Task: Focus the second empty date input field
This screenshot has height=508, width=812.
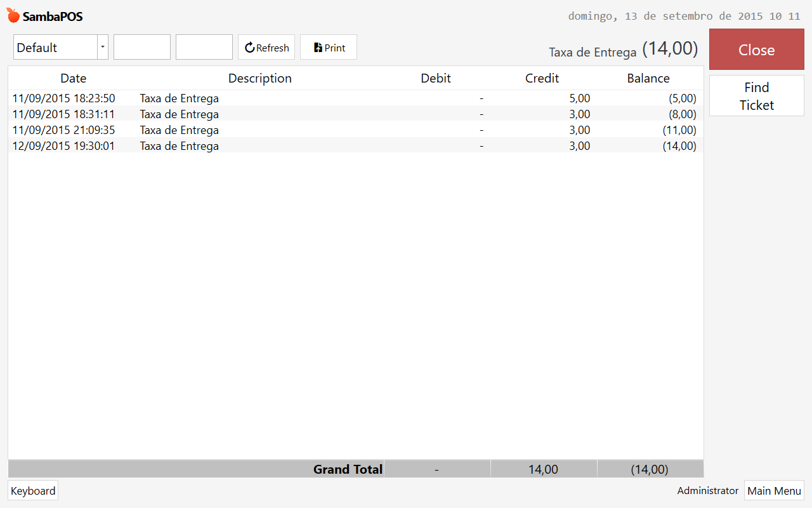Action: (204, 48)
